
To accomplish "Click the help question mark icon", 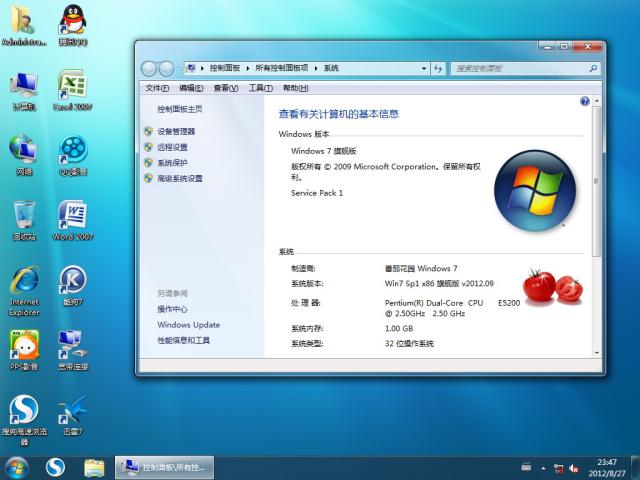I will (584, 101).
